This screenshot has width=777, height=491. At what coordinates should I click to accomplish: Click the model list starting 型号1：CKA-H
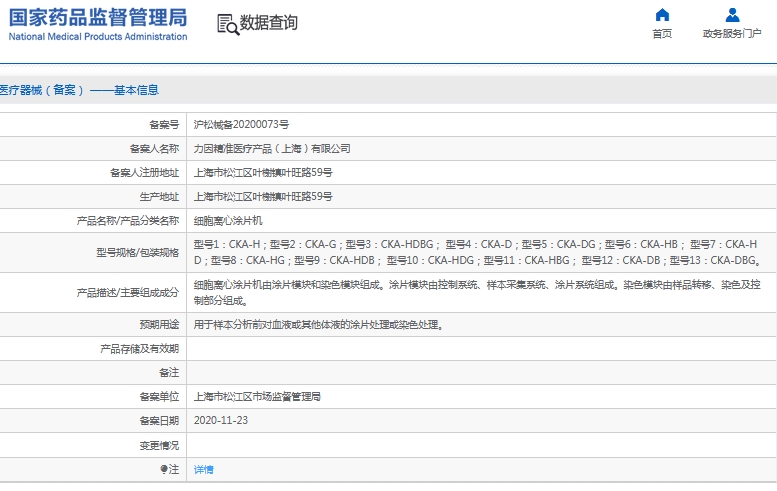coord(477,252)
